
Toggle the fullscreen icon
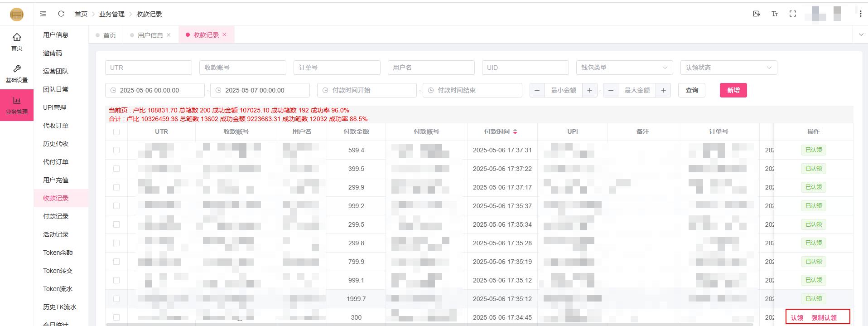pos(792,14)
